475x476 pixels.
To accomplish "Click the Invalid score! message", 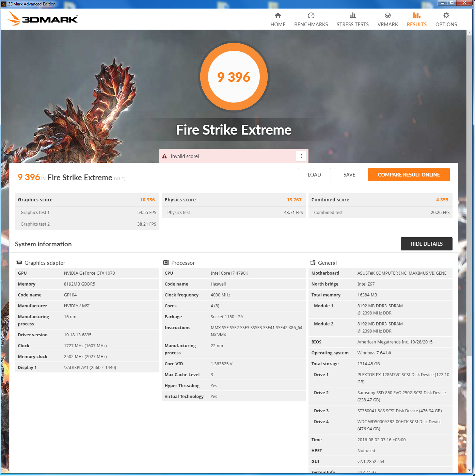I will pyautogui.click(x=185, y=156).
